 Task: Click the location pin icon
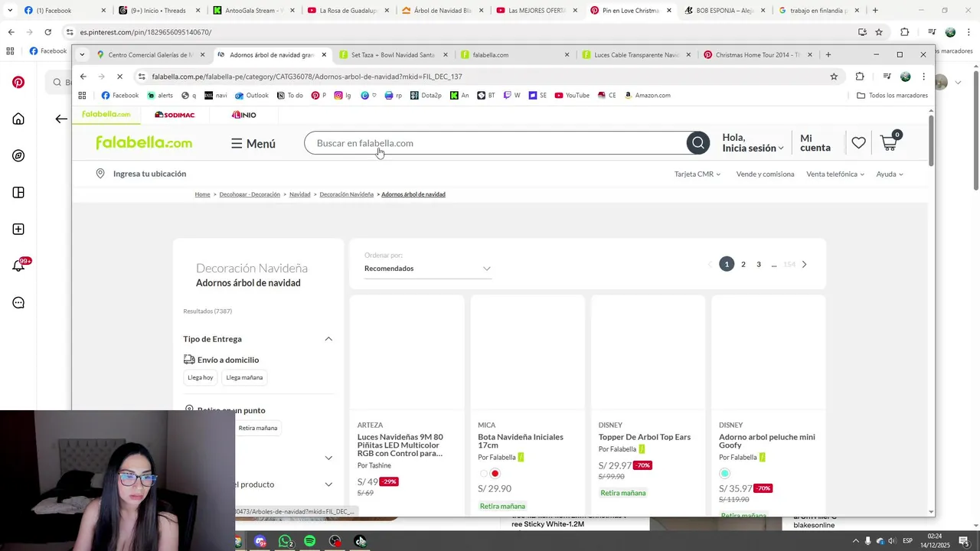[x=100, y=174]
